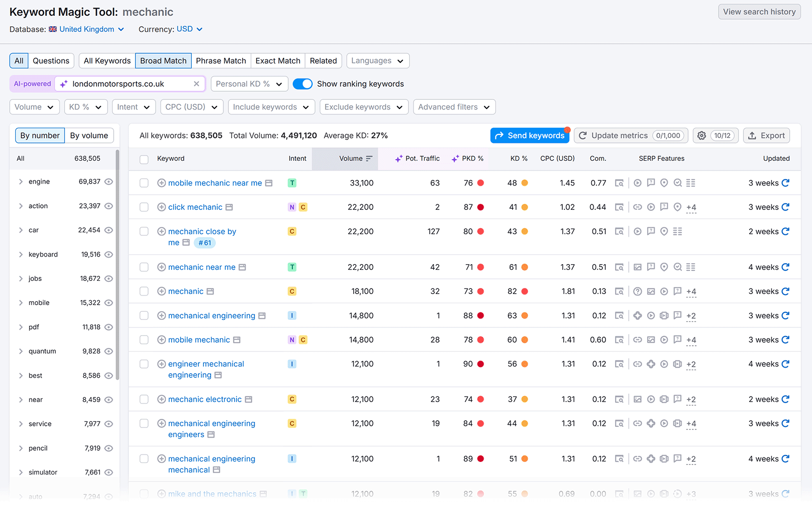Clear the londonmotorsports.co.uk domain filter
Image resolution: width=812 pixels, height=505 pixels.
click(196, 84)
